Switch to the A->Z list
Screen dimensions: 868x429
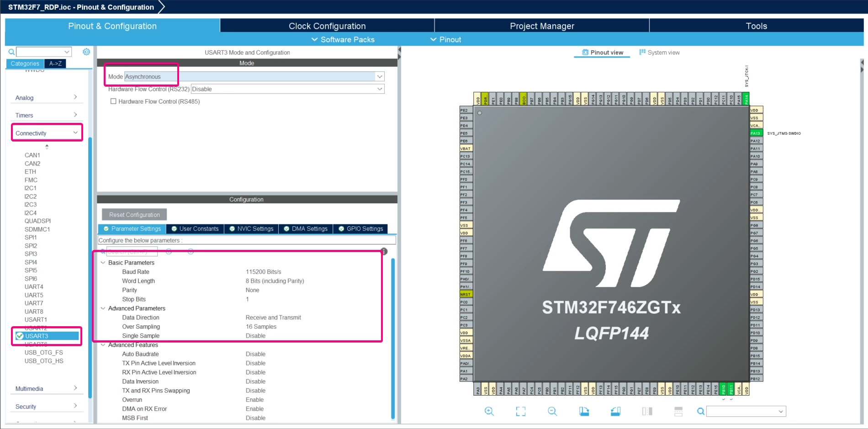tap(55, 64)
